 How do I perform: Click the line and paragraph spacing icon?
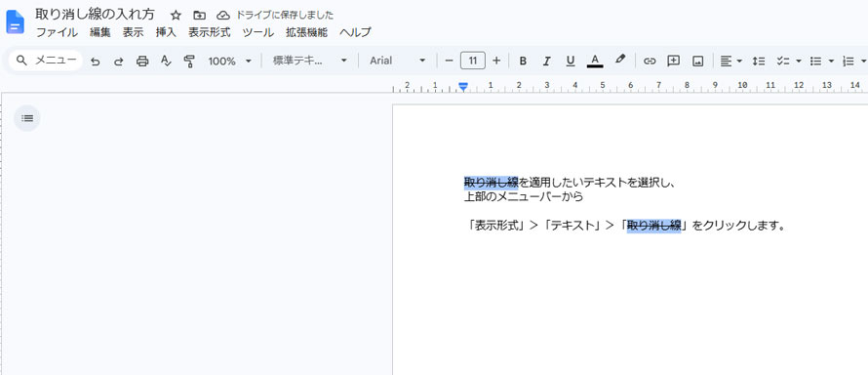(x=759, y=61)
